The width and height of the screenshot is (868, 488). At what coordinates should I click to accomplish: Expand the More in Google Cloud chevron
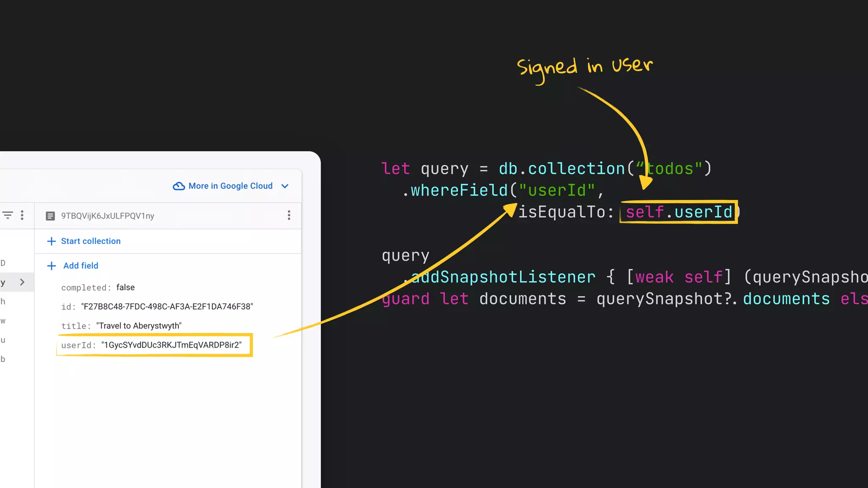click(285, 186)
